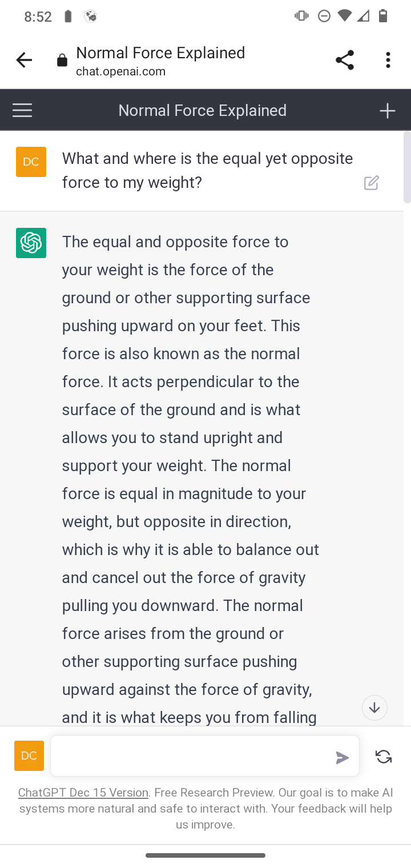Click the DC user avatar beside question
The image size is (411, 868).
coord(31,162)
